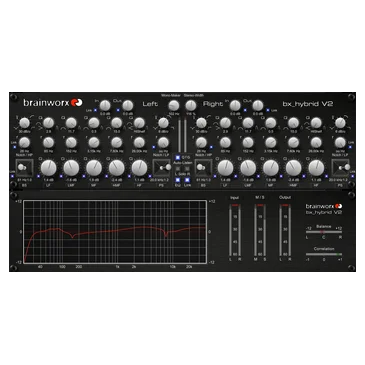
Task: Toggle blue Link square left of Left MF knob
Action: [x=84, y=176]
